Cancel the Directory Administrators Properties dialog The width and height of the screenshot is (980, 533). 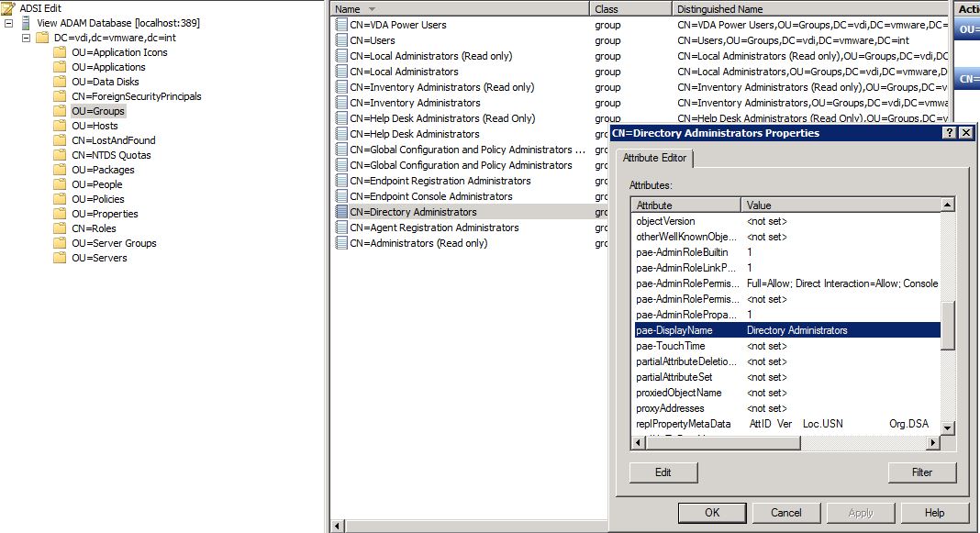point(786,512)
